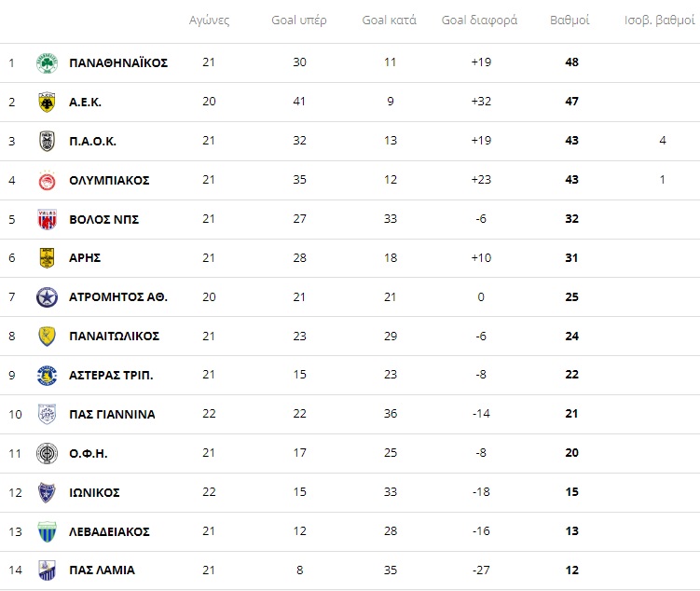Screen dimensions: 700x591
Task: Open the ΠΑΣ ΓΙΑΝΝΙΝΑ team link
Action: (112, 415)
